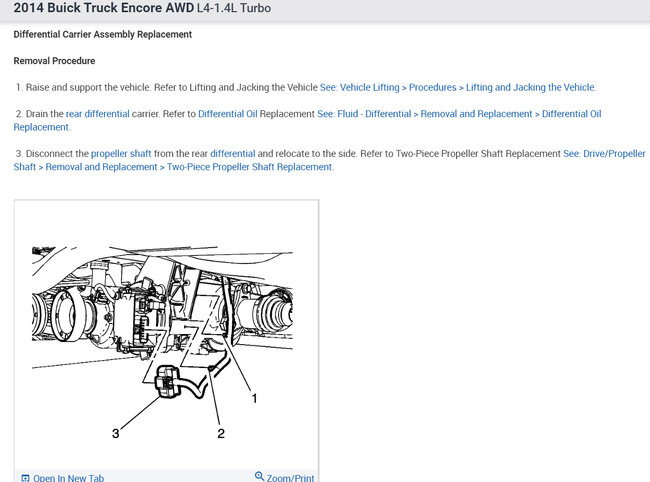This screenshot has width=650, height=482.
Task: Click the 'Differential Carrier Assembly Replacement' heading
Action: 102,34
